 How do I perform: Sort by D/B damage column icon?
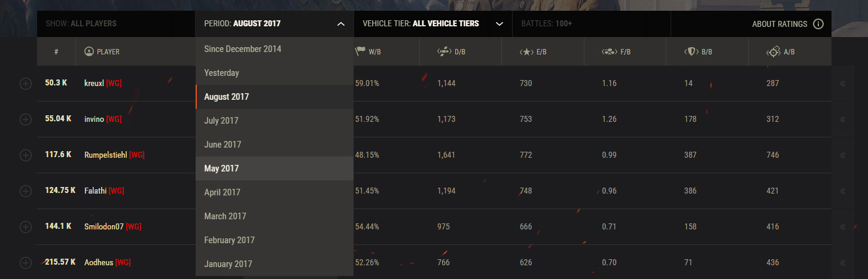pyautogui.click(x=444, y=52)
